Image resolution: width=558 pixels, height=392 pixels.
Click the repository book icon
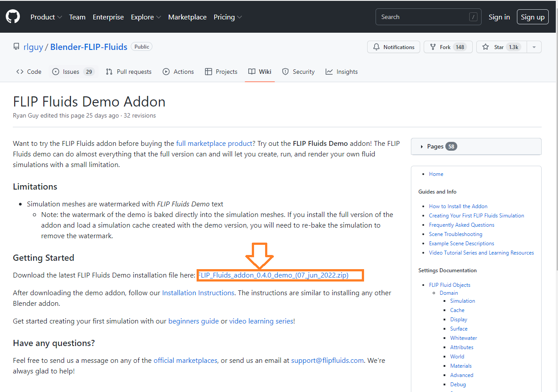pos(16,47)
